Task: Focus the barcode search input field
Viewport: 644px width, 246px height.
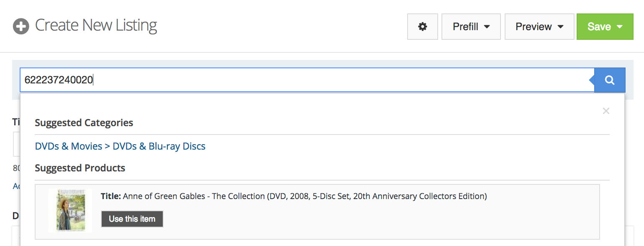Action: (x=293, y=80)
